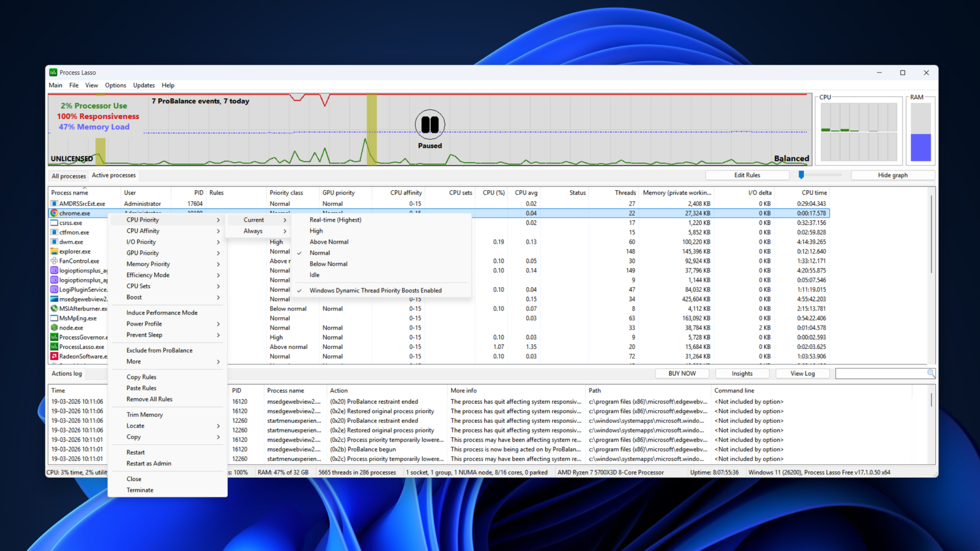Open the Insights button

[742, 373]
